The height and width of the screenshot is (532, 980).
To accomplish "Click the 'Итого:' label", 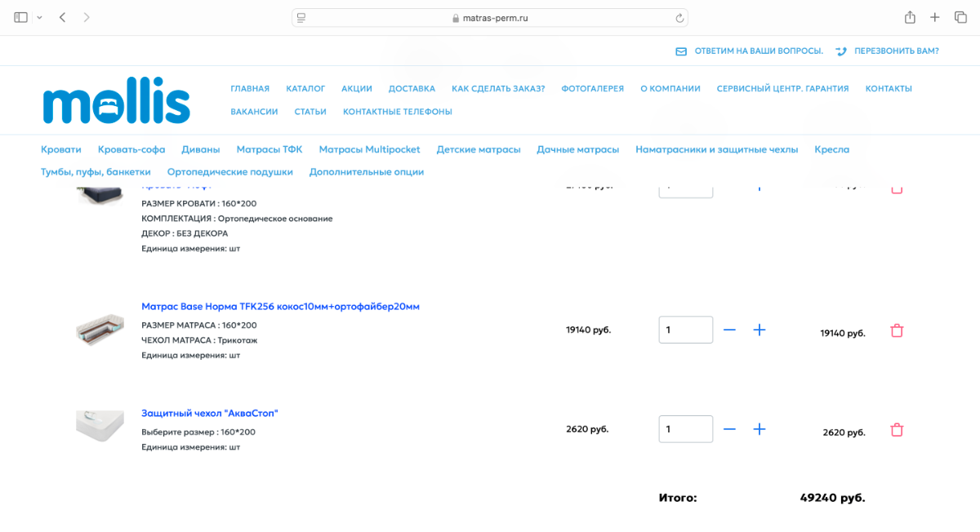I will tap(678, 498).
